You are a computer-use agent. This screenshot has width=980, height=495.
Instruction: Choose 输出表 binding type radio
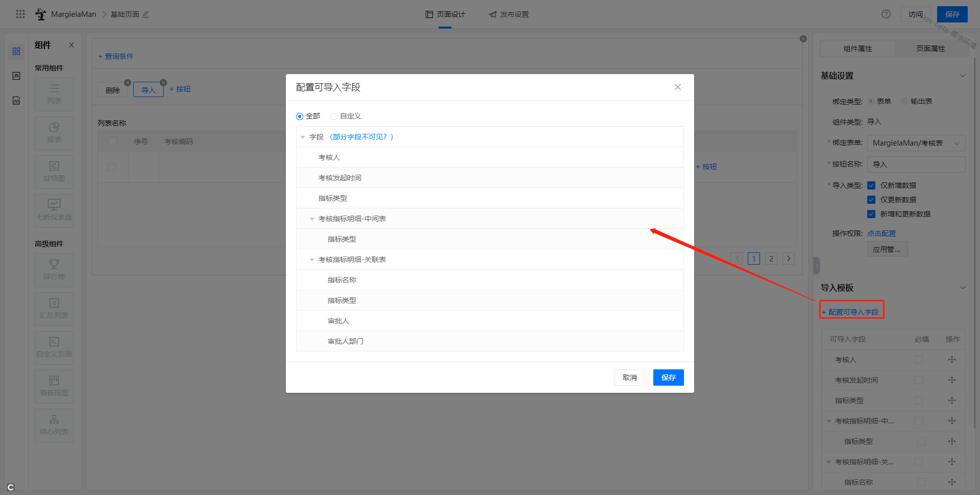pos(904,101)
